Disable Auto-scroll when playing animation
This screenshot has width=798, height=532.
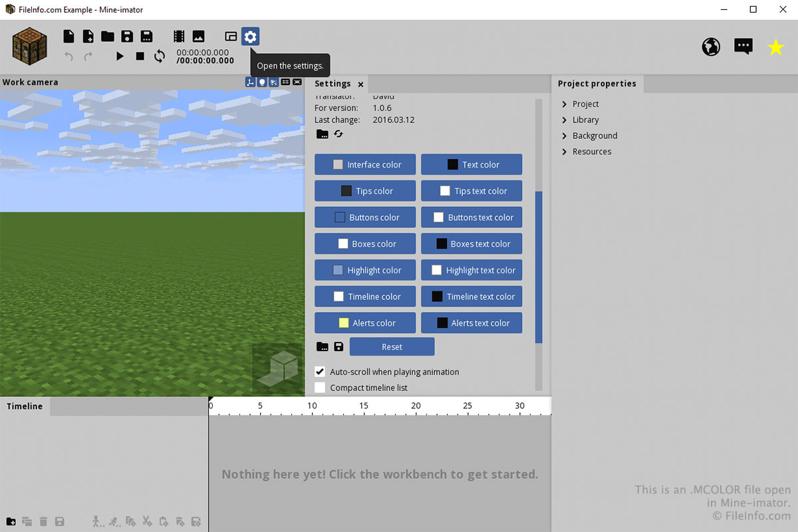(x=320, y=372)
